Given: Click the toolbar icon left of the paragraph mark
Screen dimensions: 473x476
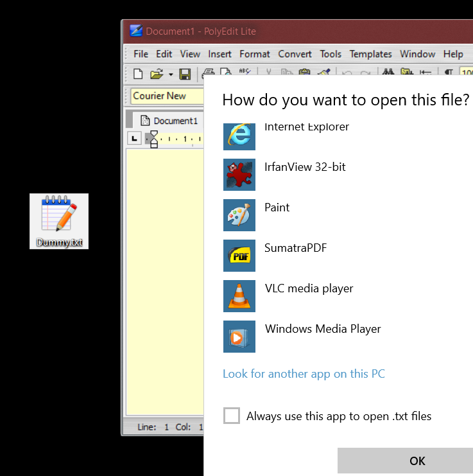Looking at the screenshot, I should (426, 72).
